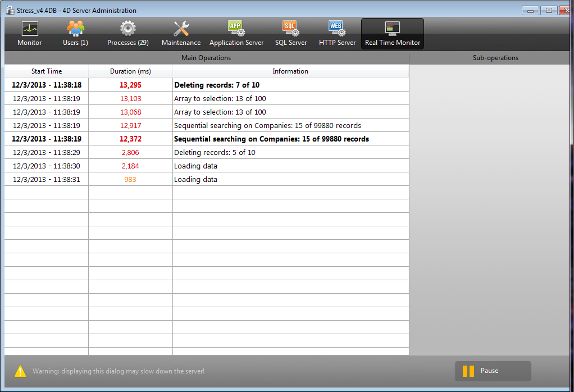Select the Loading data row with 983 duration
This screenshot has width=574, height=392.
click(195, 180)
